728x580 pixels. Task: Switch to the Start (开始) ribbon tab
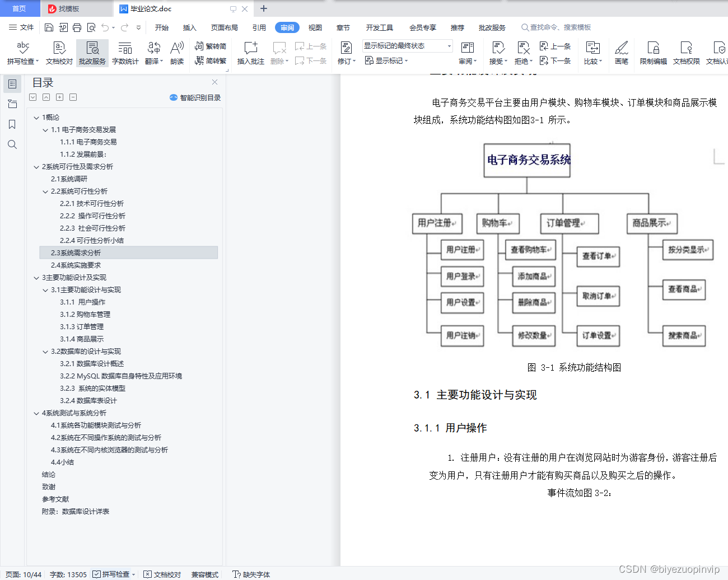[162, 27]
